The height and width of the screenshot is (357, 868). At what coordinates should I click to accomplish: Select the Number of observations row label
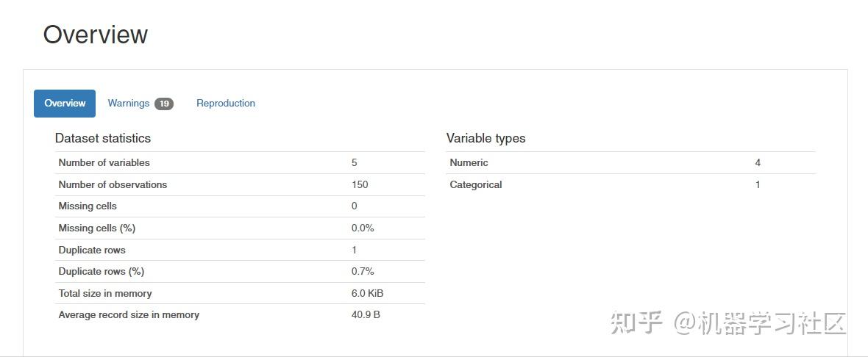(x=113, y=184)
